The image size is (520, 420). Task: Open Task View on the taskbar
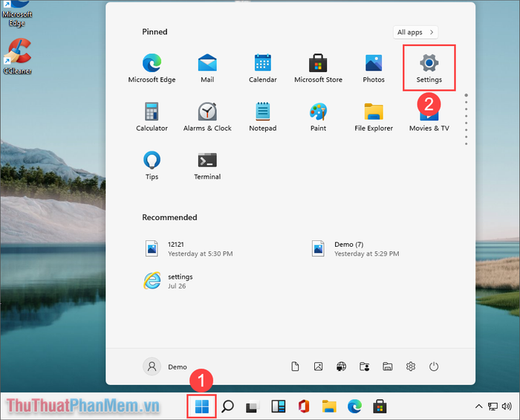[253, 407]
